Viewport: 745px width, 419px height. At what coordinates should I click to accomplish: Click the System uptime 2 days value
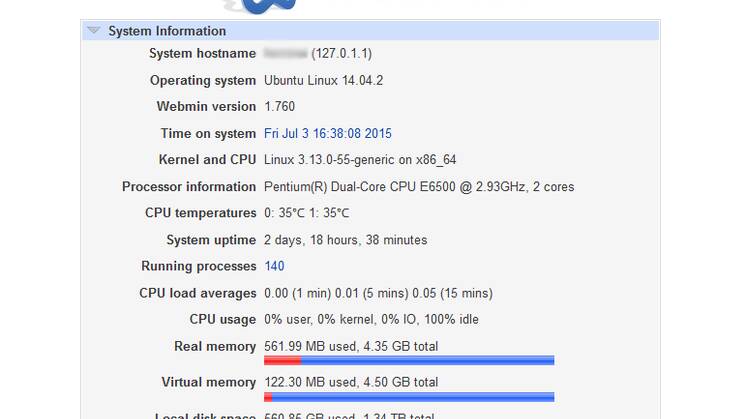click(345, 240)
